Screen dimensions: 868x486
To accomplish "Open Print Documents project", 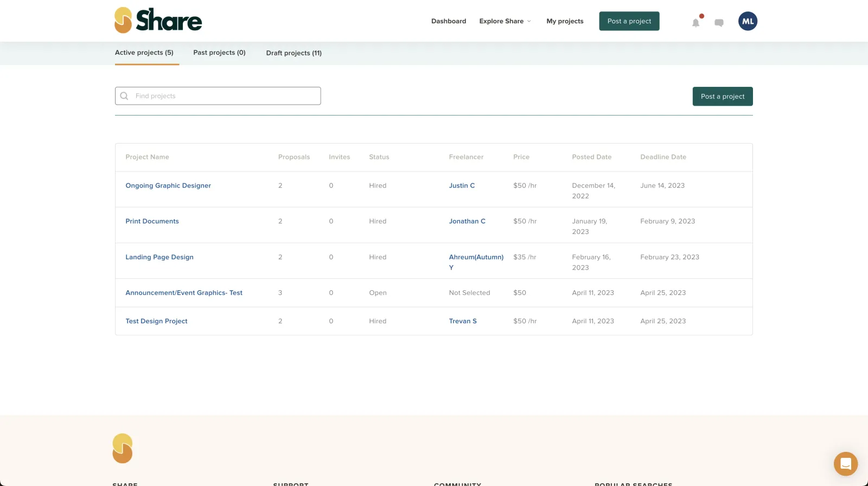I will 152,221.
